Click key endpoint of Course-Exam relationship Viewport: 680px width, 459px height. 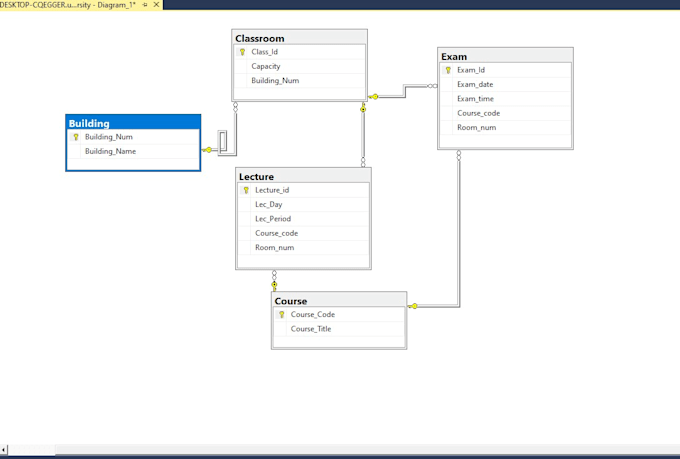coord(414,306)
